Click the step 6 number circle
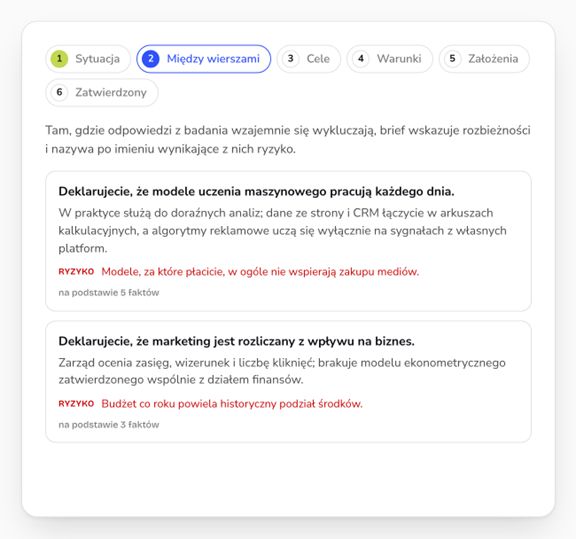 click(x=59, y=92)
